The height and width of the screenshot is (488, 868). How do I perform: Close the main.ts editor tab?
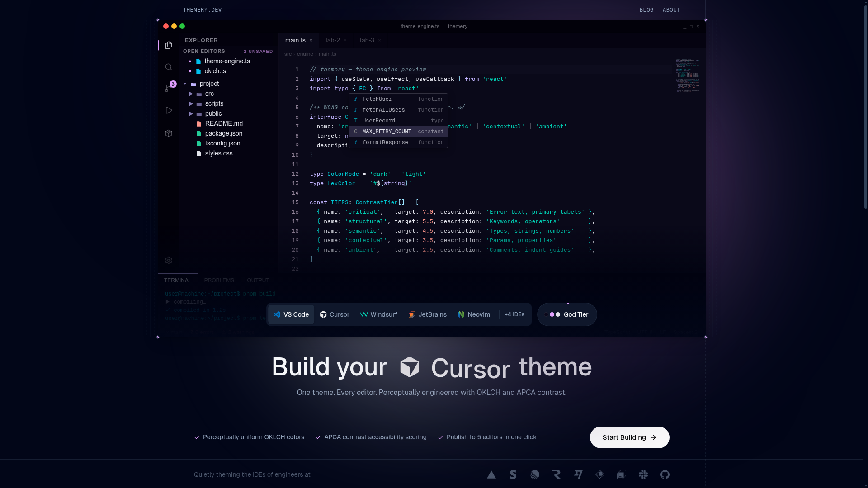[311, 41]
